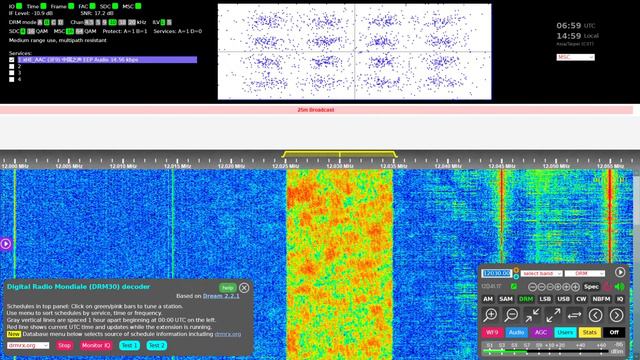
Task: Click the medium frequency step-down minus icon
Action: click(541, 287)
